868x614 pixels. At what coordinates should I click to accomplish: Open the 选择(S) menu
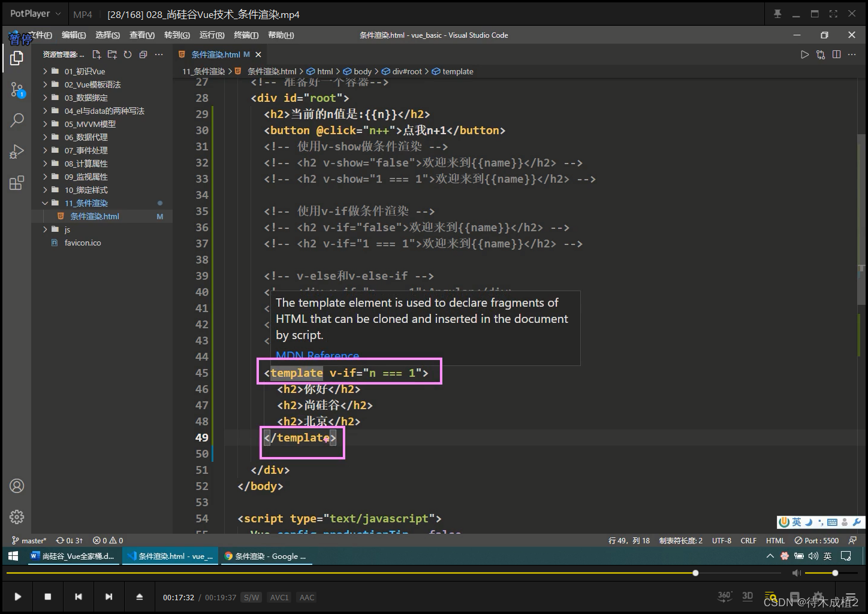pyautogui.click(x=108, y=35)
